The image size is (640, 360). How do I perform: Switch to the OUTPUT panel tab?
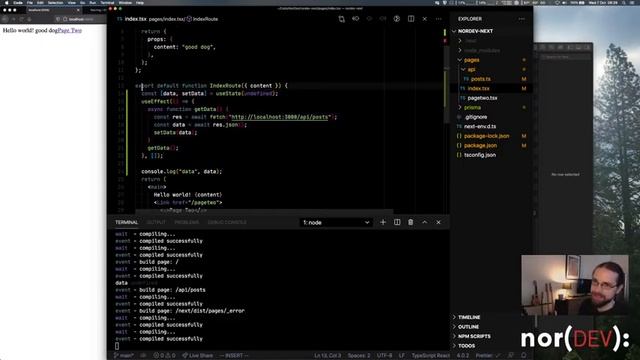[x=156, y=222]
